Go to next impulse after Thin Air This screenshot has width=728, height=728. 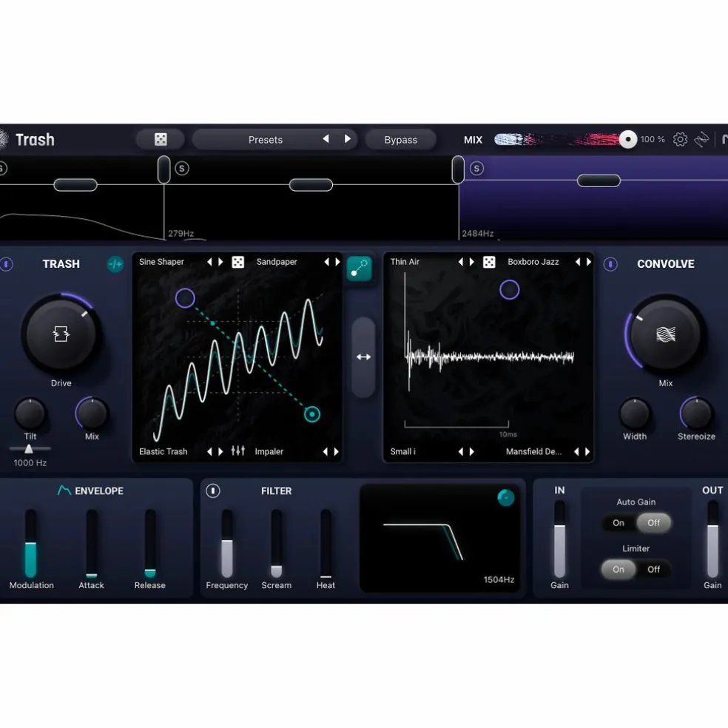(x=472, y=262)
